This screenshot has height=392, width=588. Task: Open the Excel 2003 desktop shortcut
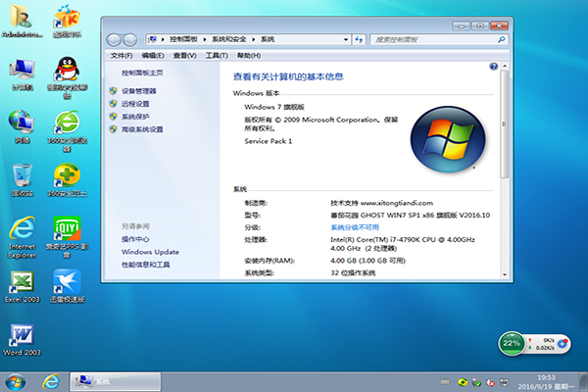[23, 286]
